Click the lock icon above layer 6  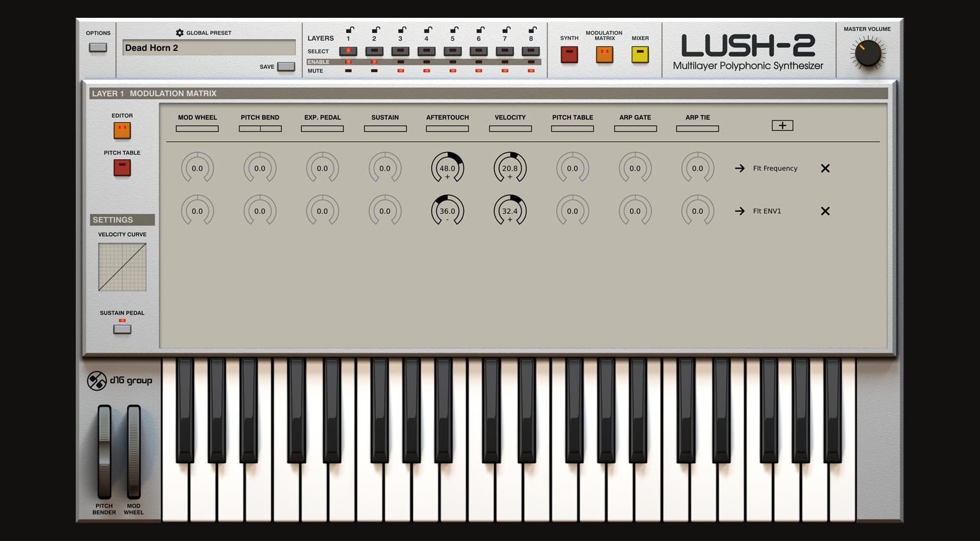480,29
